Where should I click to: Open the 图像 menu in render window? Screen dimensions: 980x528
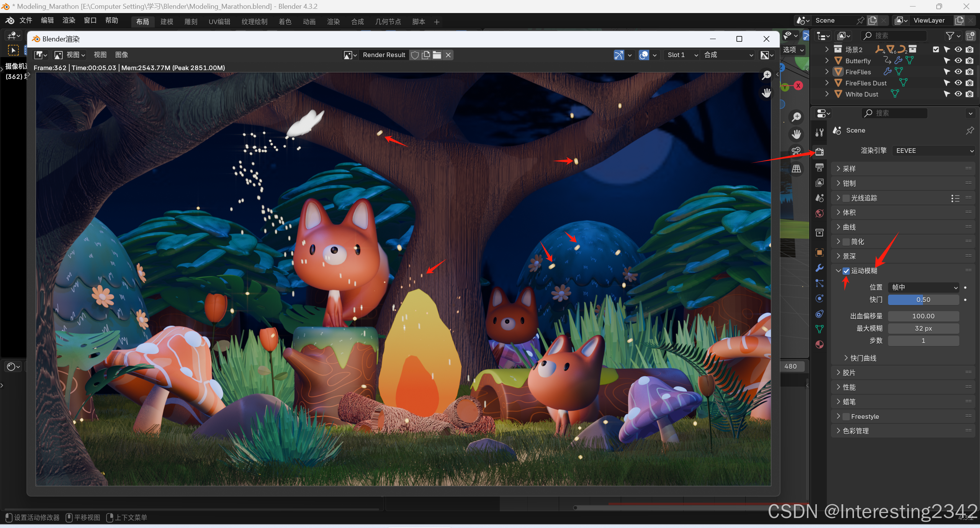(121, 55)
